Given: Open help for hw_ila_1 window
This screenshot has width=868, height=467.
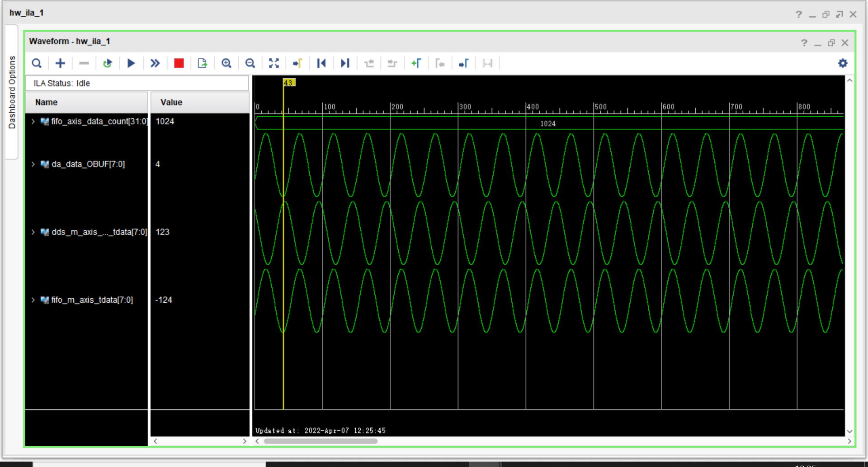Looking at the screenshot, I should point(799,14).
